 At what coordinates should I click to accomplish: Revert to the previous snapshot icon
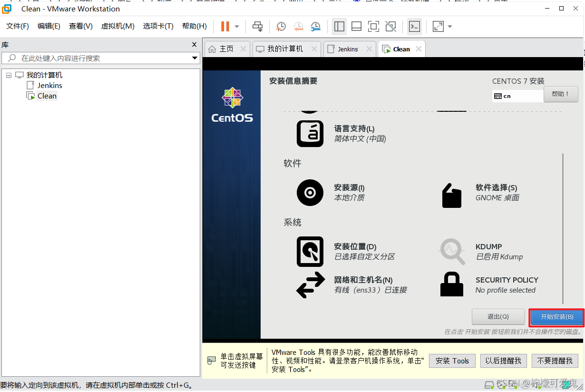click(x=298, y=26)
